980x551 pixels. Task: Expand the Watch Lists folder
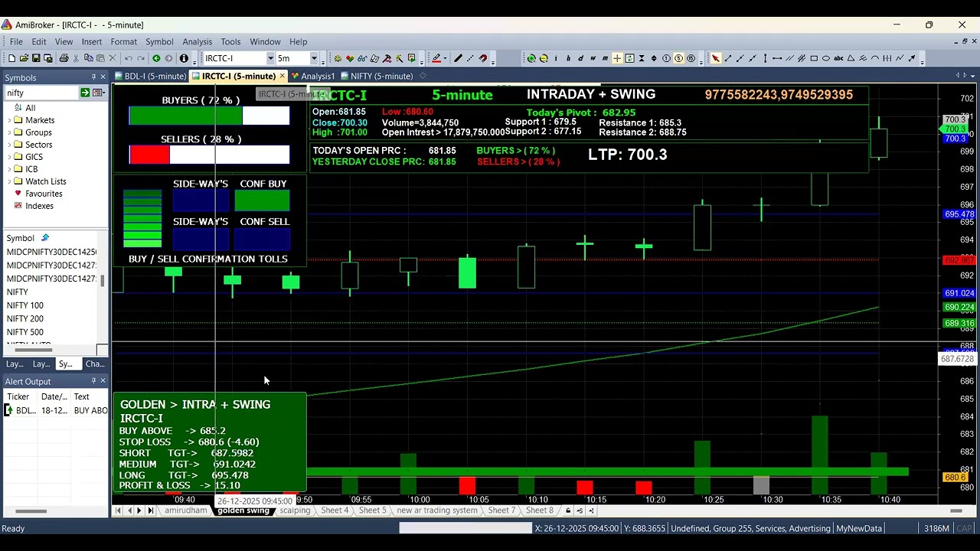pos(8,181)
